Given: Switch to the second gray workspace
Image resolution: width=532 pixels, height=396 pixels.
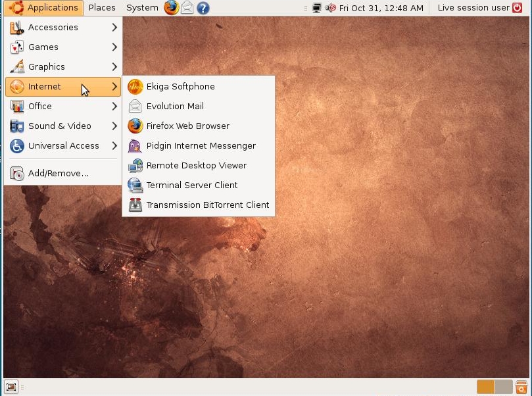Looking at the screenshot, I should 504,387.
